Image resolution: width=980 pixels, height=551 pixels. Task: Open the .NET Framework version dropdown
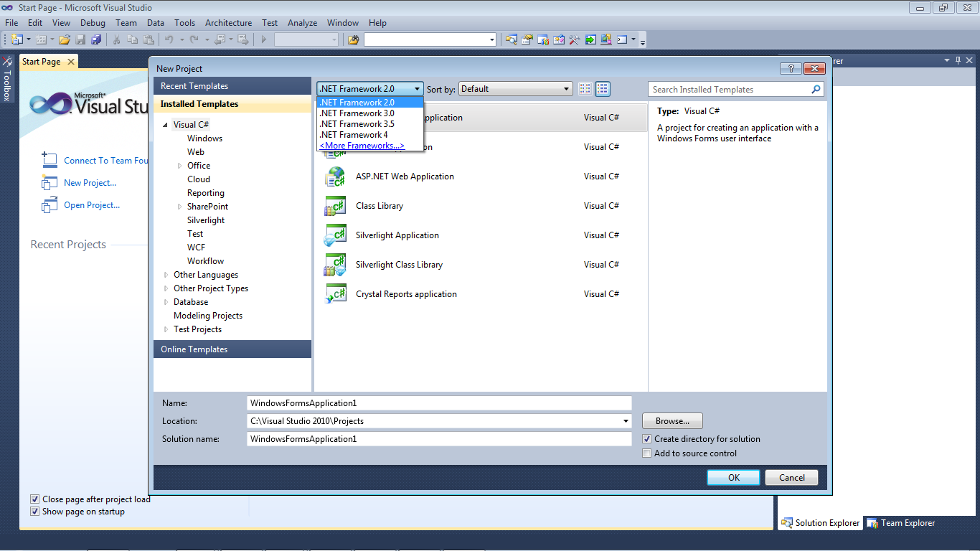[x=370, y=89]
